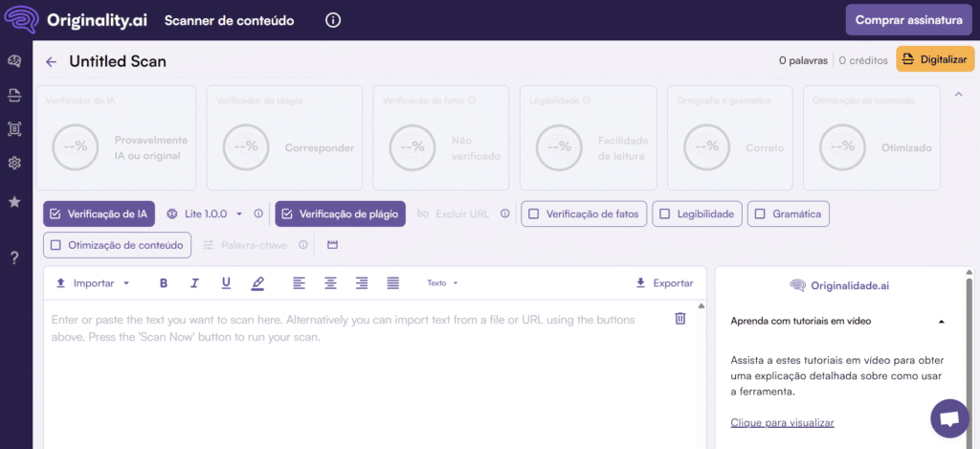Image resolution: width=980 pixels, height=449 pixels.
Task: Toggle bold formatting
Action: [x=164, y=283]
